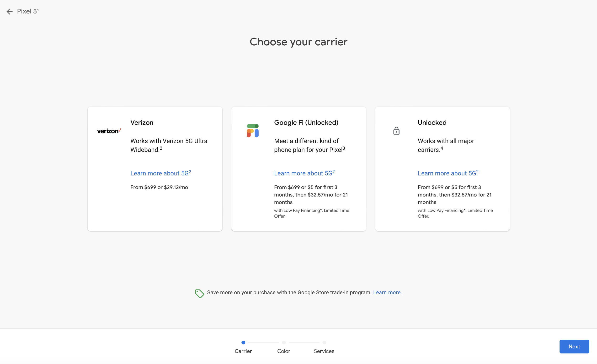Click the Color step label

point(283,351)
